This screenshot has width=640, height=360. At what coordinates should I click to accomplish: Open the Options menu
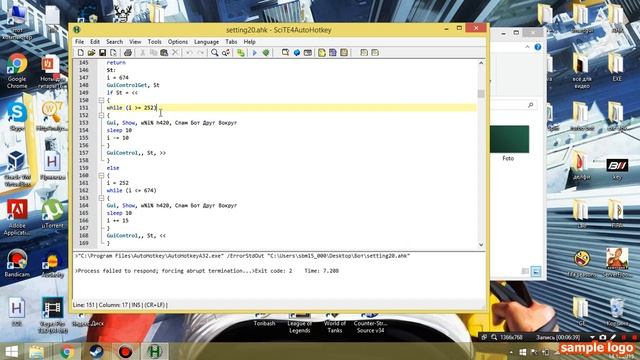coord(178,42)
